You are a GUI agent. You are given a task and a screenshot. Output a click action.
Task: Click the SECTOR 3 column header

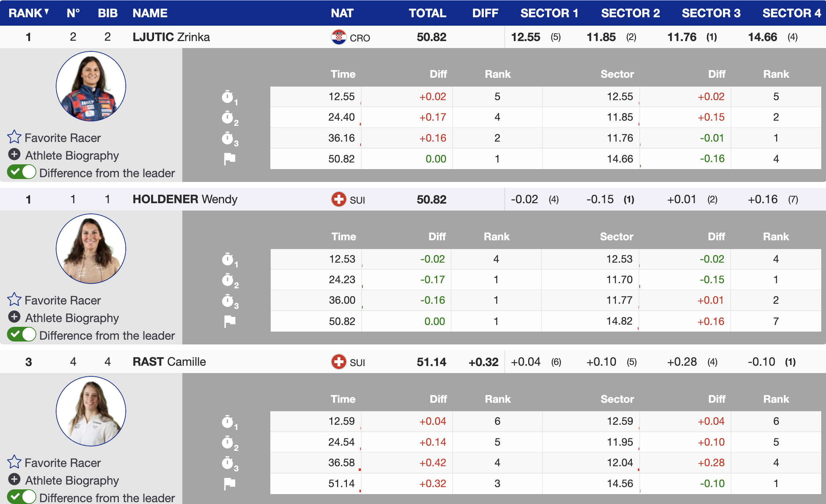(711, 13)
